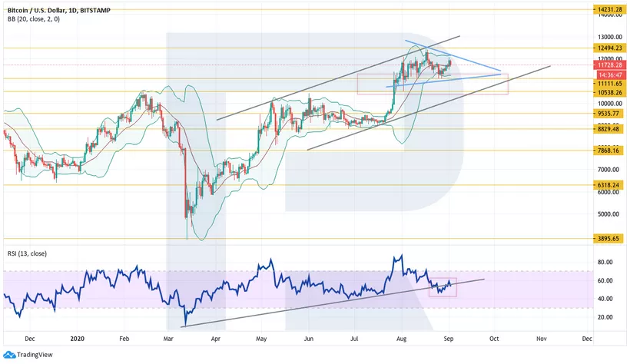
Task: Click the 80.00 level on RSI scale
Action: pyautogui.click(x=605, y=262)
